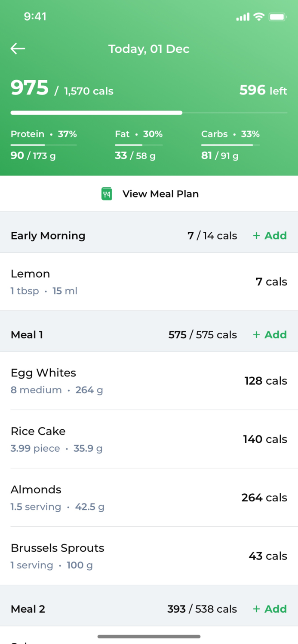This screenshot has width=298, height=644.
Task: Tap the Protein macro progress bar
Action: coord(43,145)
